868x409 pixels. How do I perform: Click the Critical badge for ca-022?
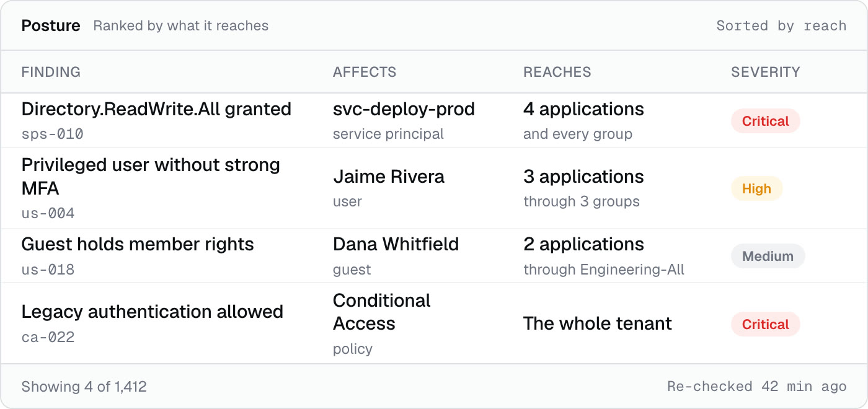(766, 323)
